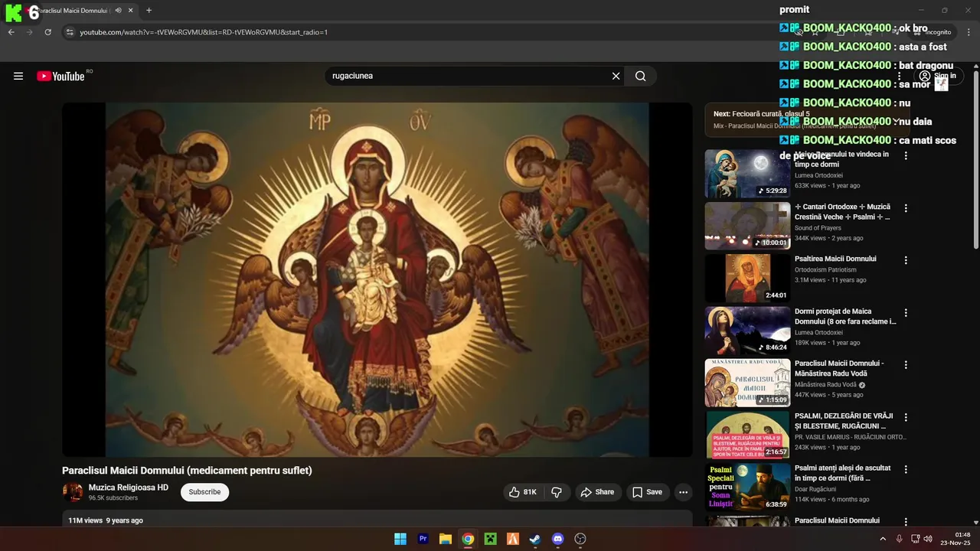Open the Muzica Religioasa HD channel avatar
Viewport: 980px width, 551px height.
click(x=73, y=492)
